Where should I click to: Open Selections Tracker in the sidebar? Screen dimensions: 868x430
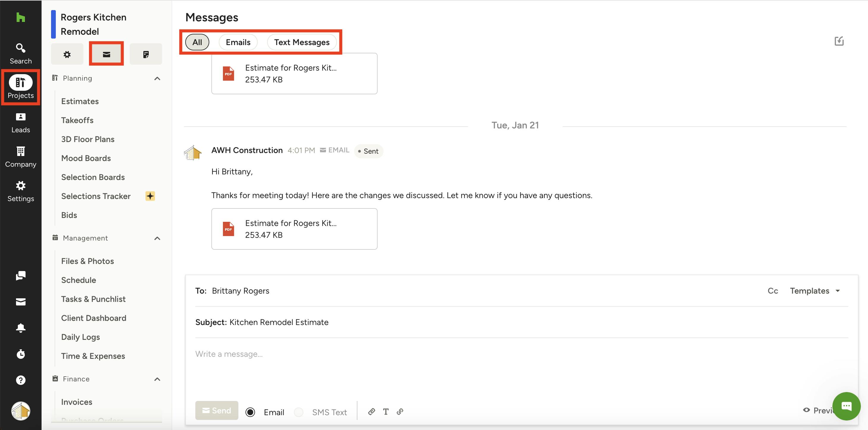pos(96,196)
